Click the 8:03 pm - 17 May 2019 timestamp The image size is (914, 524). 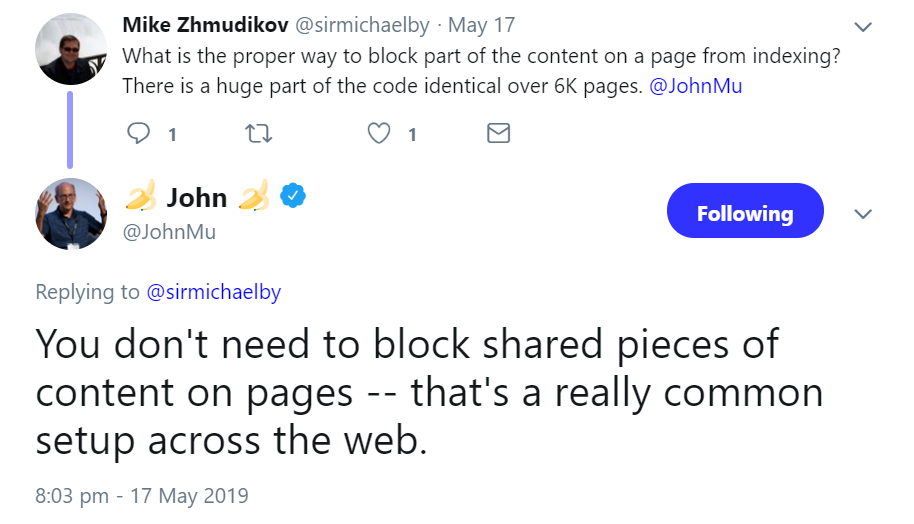pyautogui.click(x=142, y=495)
